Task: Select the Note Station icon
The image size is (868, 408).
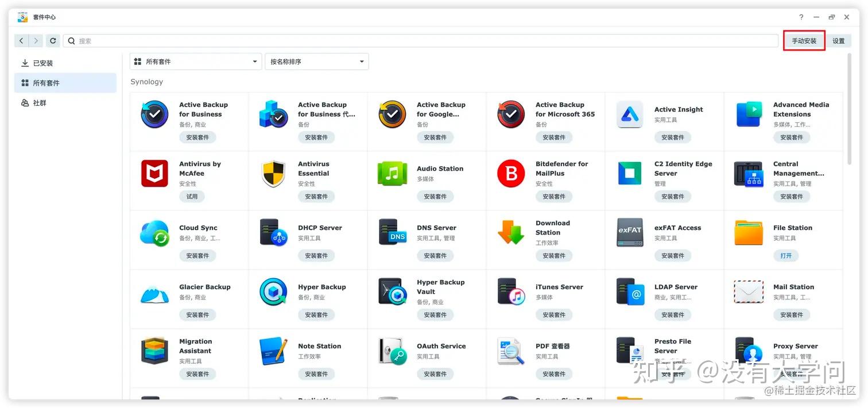Action: 273,351
